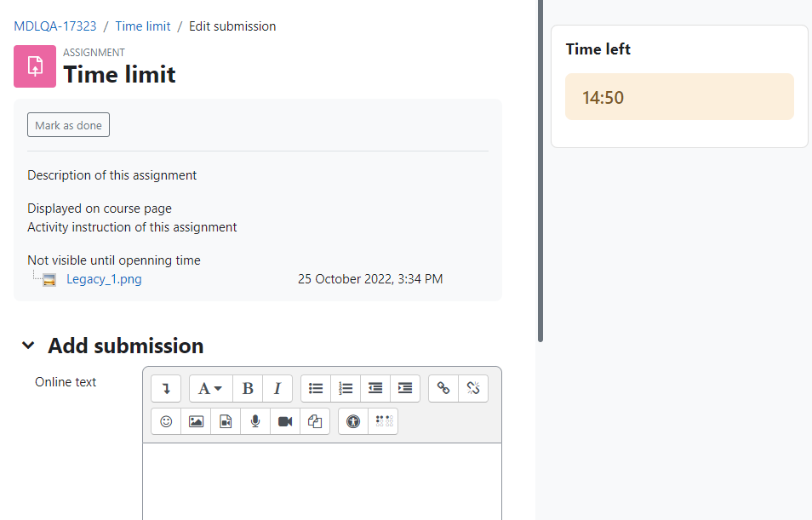Insert an image into the editor

(x=196, y=421)
